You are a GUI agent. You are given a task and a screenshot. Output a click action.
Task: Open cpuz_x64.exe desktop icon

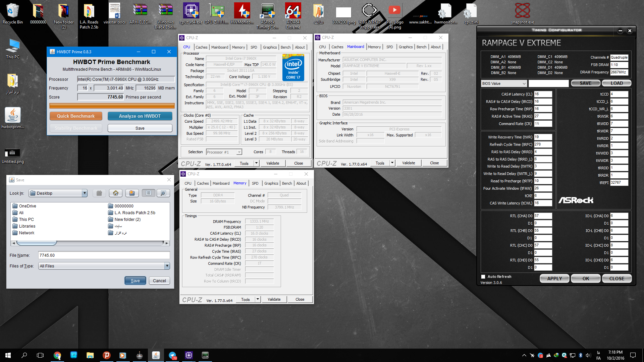click(191, 13)
